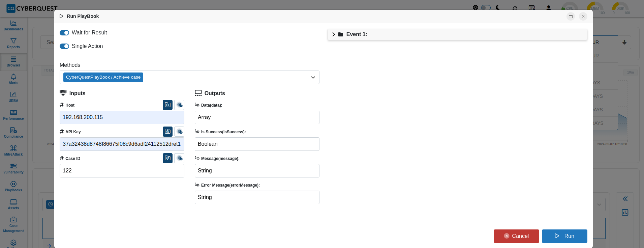Click the Is Success Boolean field
This screenshot has height=248, width=644.
coord(257,144)
